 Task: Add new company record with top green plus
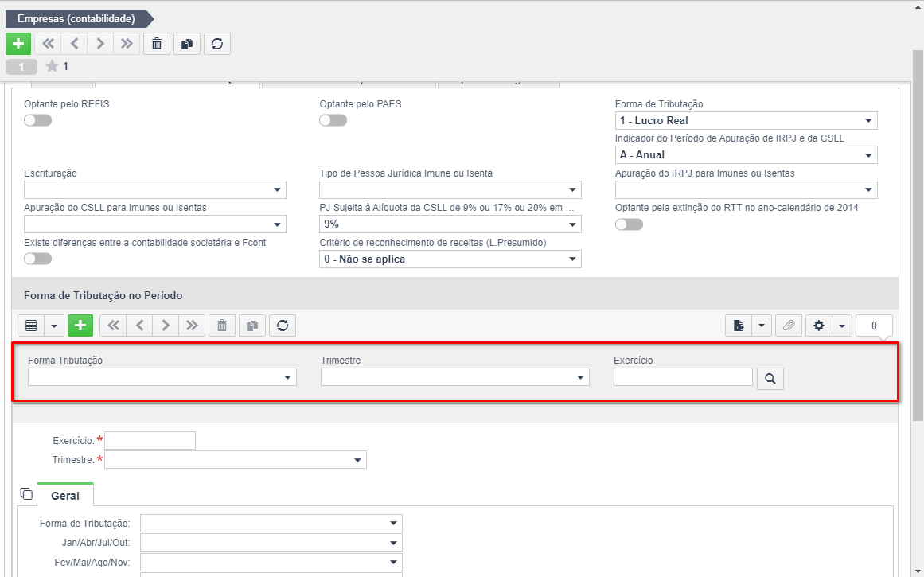(18, 44)
